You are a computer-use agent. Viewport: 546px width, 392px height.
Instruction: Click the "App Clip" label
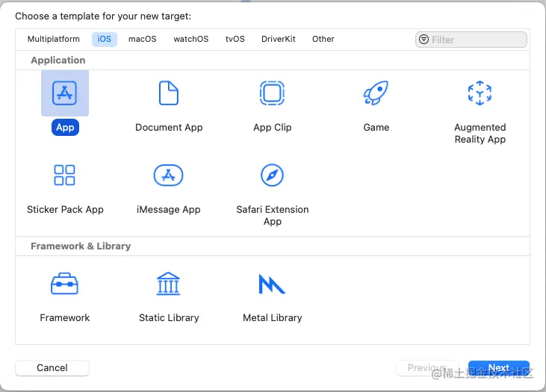[x=273, y=128]
